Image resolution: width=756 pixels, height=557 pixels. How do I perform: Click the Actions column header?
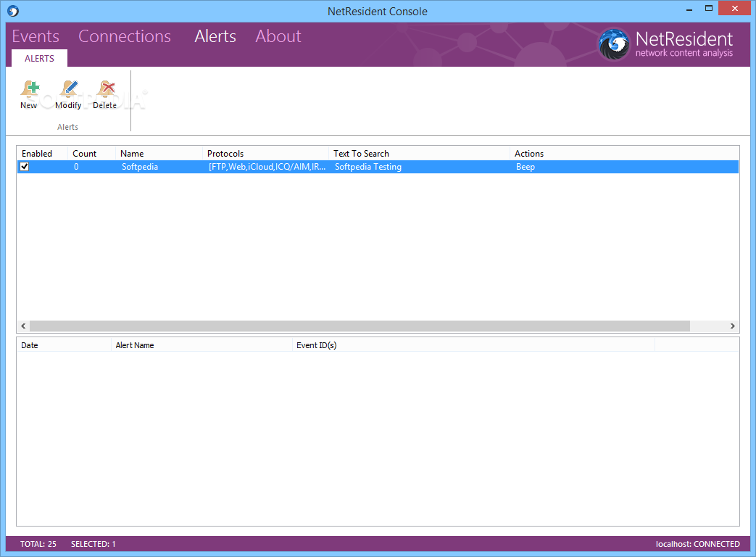[x=624, y=153]
